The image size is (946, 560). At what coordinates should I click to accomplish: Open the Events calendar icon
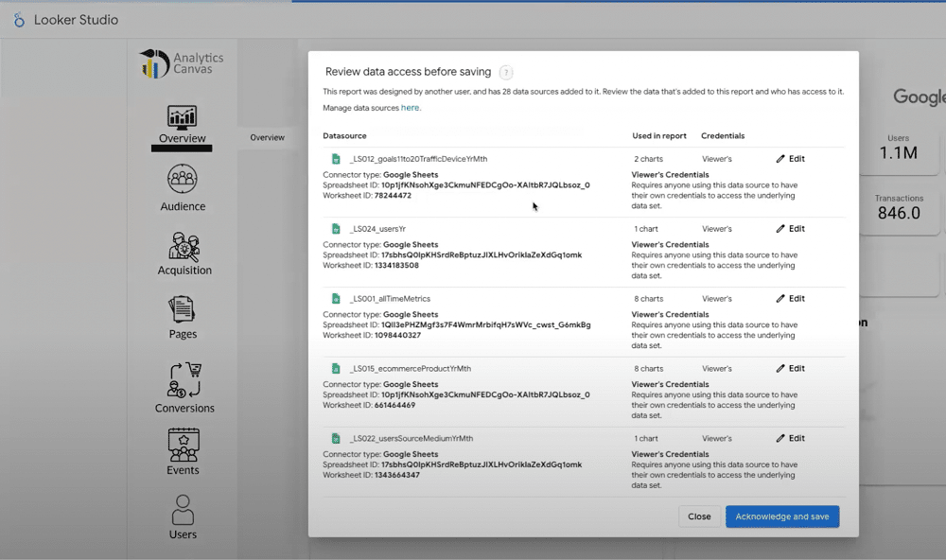point(183,444)
